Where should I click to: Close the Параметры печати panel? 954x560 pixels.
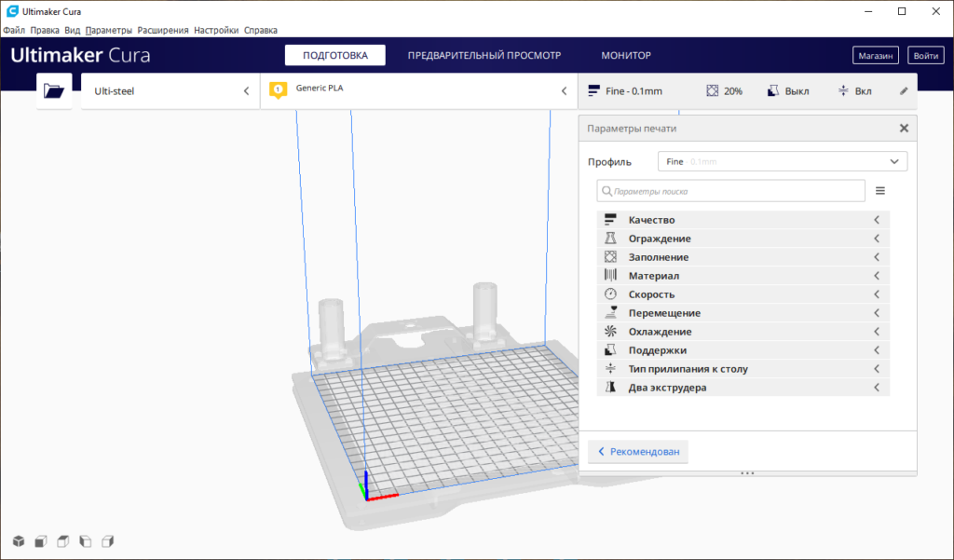pos(904,129)
